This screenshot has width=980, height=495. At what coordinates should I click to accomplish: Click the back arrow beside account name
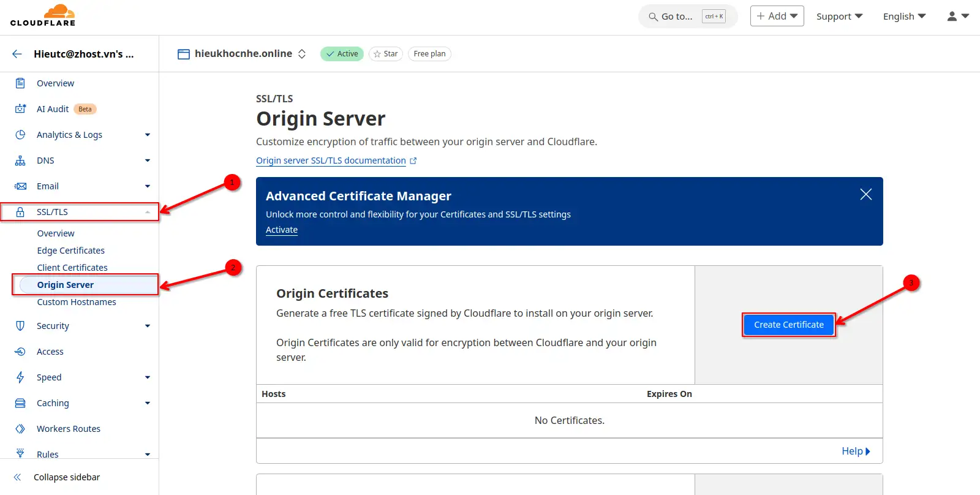pos(17,54)
